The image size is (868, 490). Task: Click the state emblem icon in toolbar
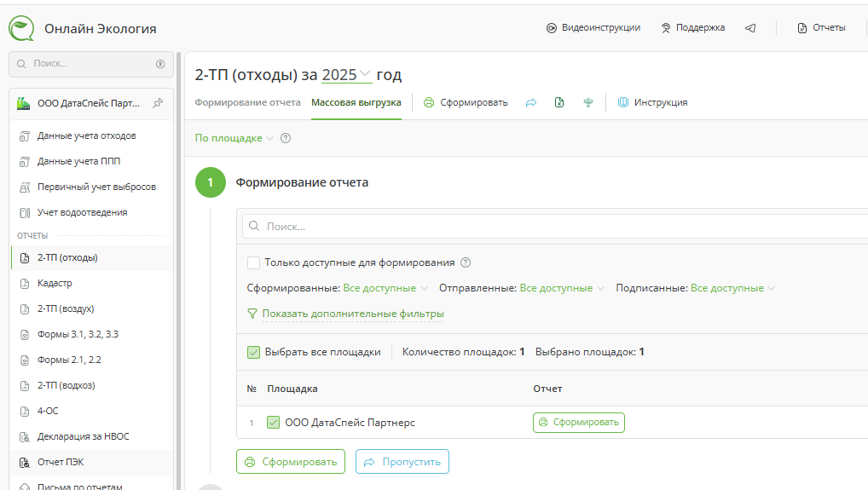point(587,102)
